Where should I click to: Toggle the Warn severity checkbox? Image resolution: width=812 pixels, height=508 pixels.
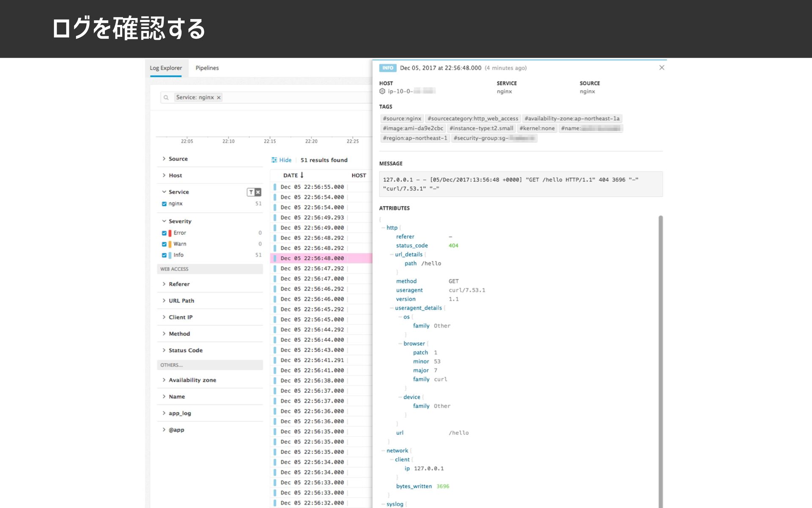pos(164,244)
